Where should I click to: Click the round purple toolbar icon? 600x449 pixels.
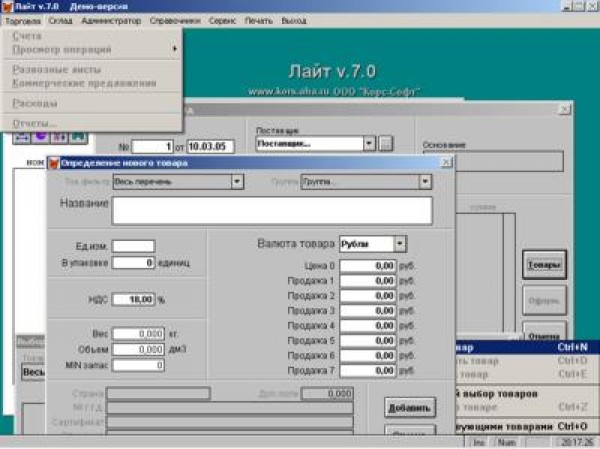[40, 139]
